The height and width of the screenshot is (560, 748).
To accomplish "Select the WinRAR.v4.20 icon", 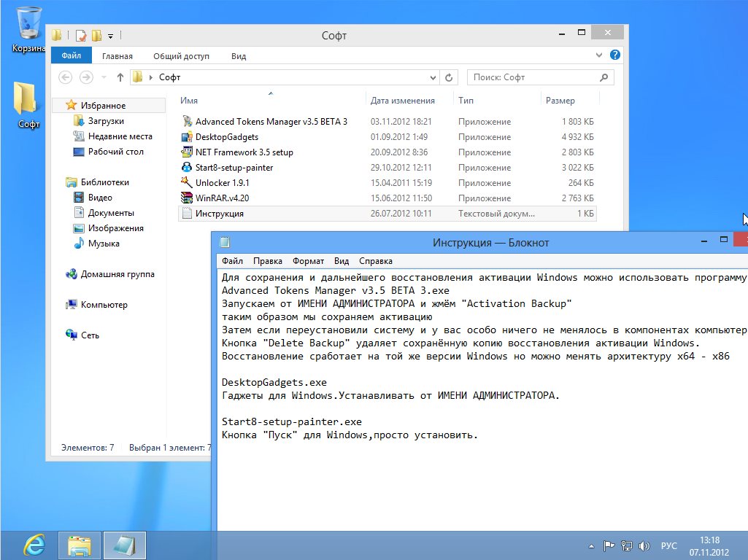I will tap(187, 198).
